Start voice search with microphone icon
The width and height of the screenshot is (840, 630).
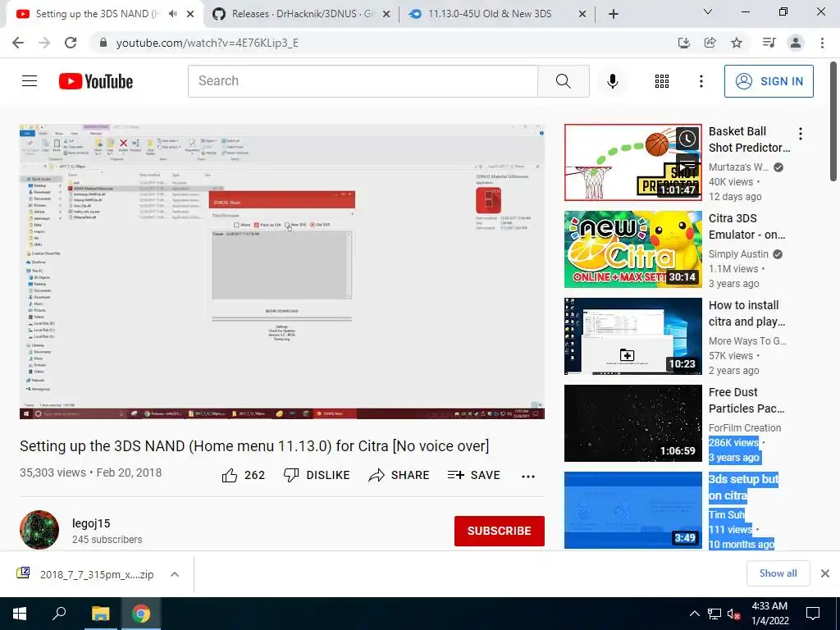[x=612, y=81]
